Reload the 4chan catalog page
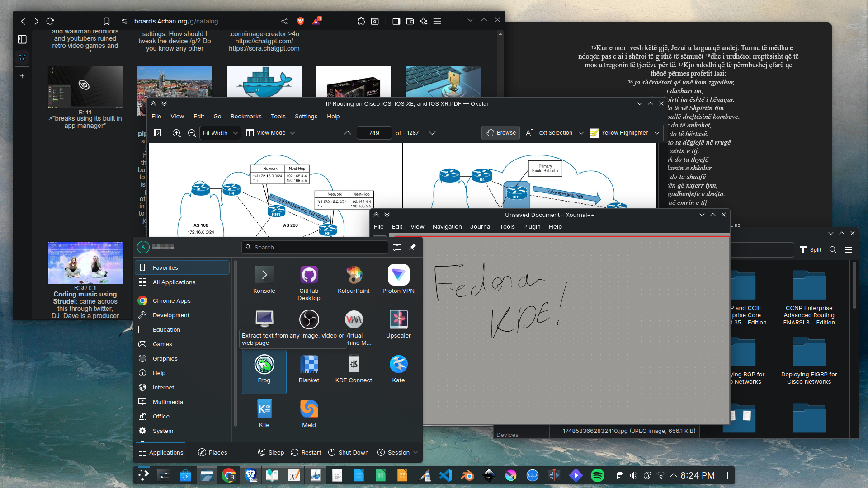868x488 pixels. click(50, 21)
